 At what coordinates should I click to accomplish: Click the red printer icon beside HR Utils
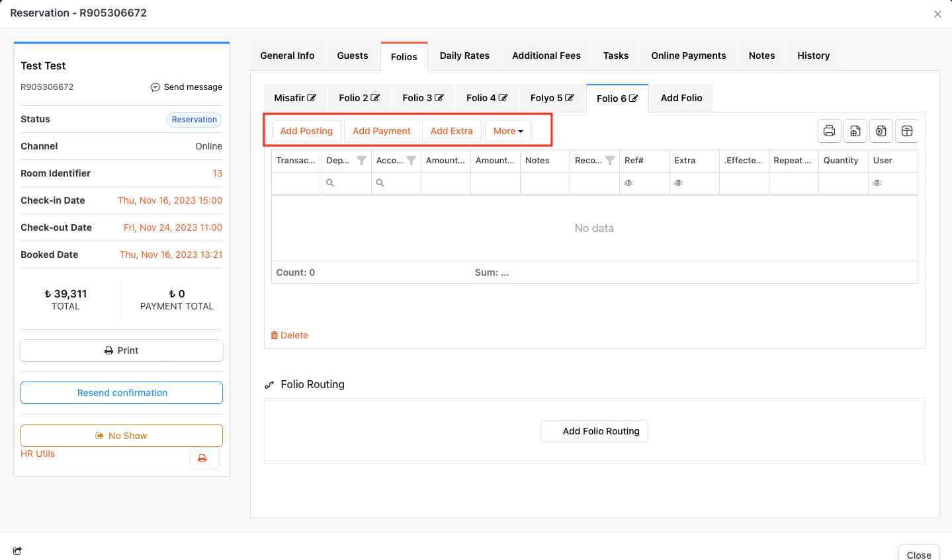tap(202, 458)
